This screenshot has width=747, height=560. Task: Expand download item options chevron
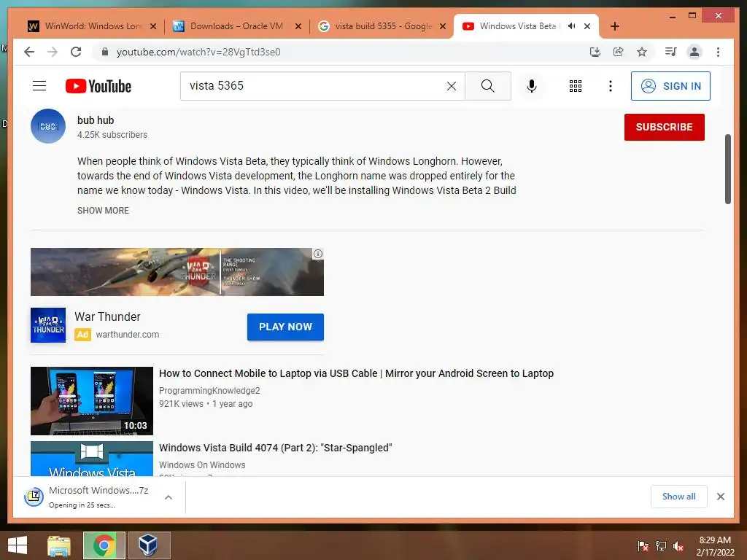click(x=169, y=497)
